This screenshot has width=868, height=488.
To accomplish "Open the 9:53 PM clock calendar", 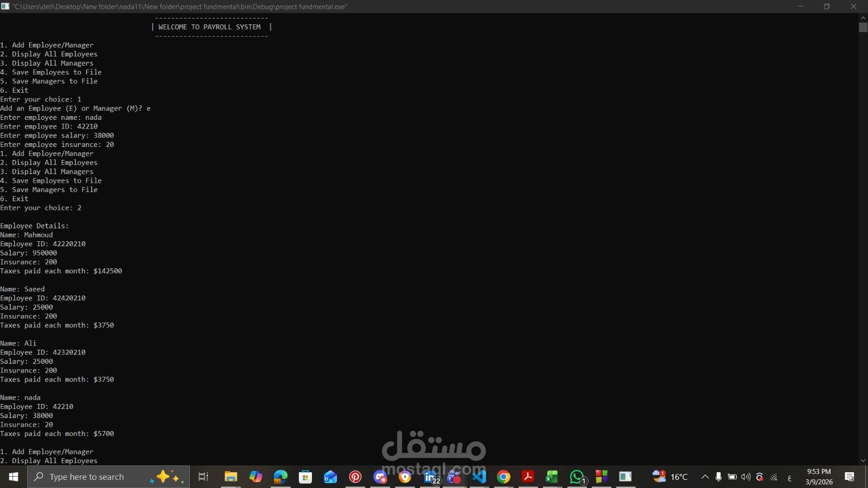I will pos(819,477).
